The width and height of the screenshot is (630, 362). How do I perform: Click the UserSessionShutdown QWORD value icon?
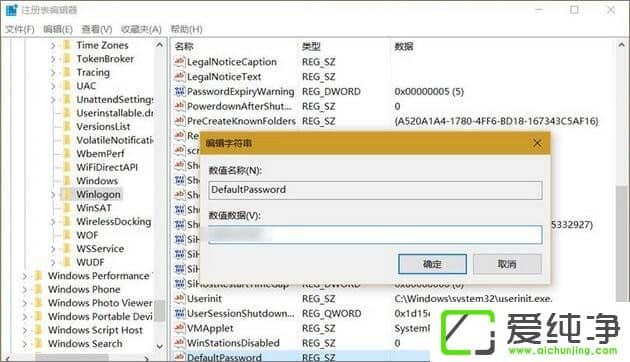180,313
